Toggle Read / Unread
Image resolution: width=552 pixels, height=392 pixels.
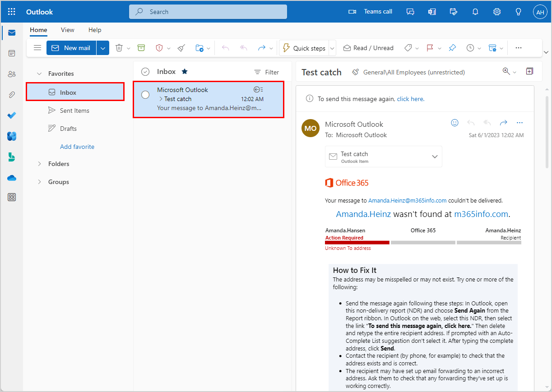pyautogui.click(x=368, y=48)
